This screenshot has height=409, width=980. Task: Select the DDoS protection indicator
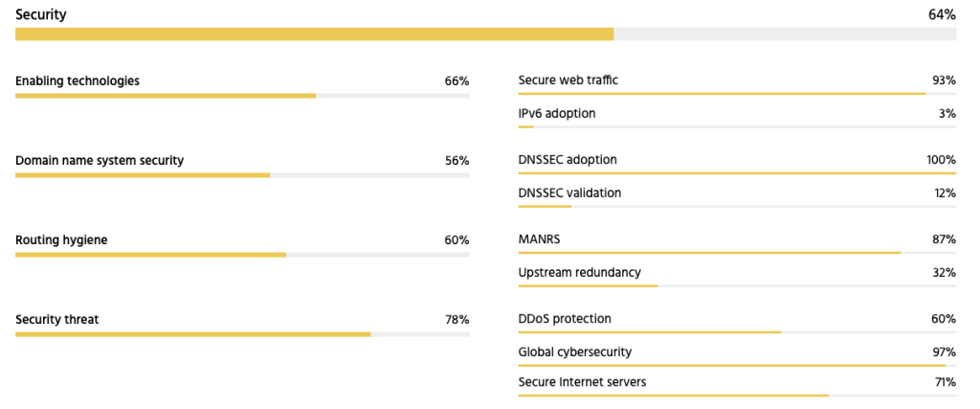tap(565, 319)
